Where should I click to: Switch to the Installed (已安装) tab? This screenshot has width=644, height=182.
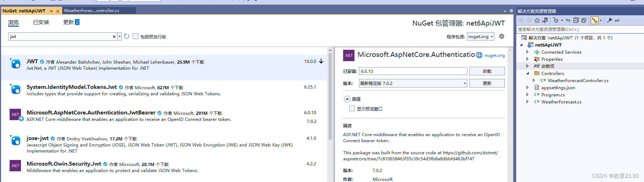[x=41, y=22]
